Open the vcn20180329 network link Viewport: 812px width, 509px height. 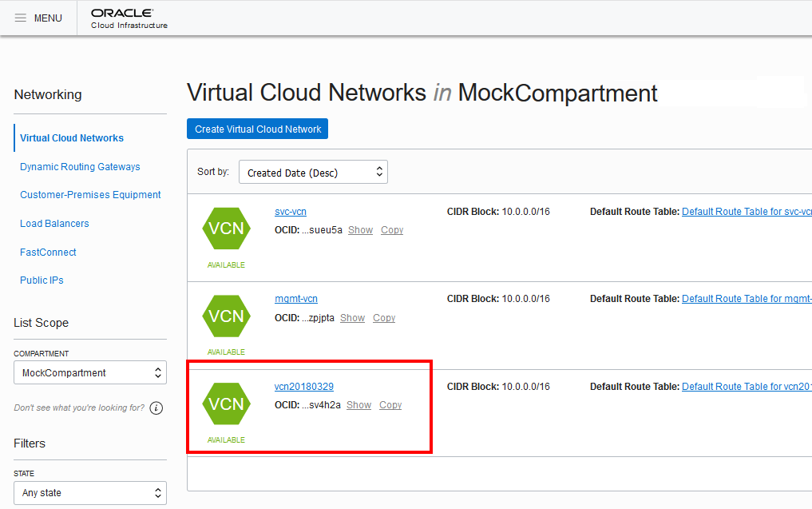point(303,386)
